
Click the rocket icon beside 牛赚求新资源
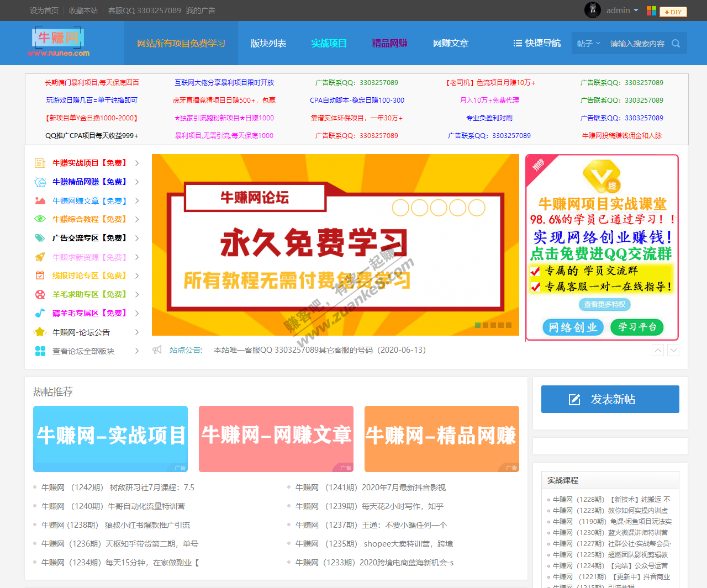40,257
